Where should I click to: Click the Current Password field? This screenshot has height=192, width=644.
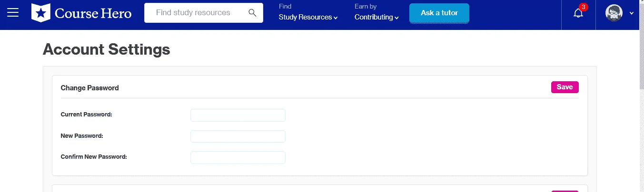pos(238,115)
